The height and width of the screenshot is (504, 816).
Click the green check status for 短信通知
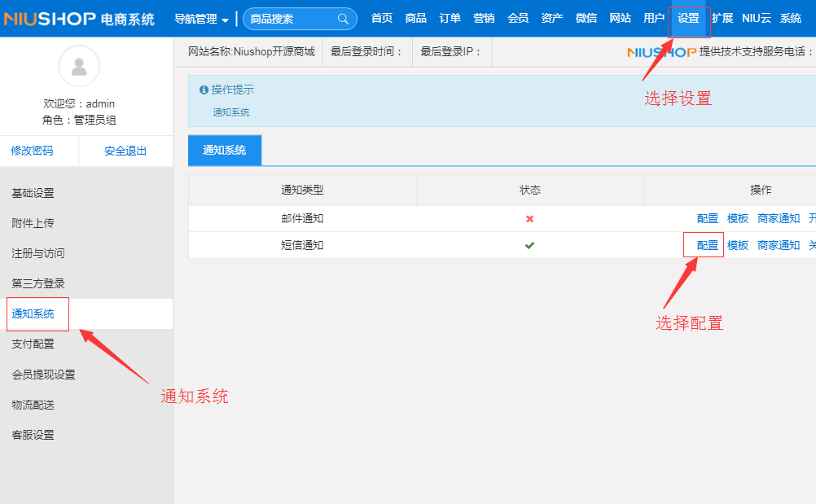pos(529,245)
